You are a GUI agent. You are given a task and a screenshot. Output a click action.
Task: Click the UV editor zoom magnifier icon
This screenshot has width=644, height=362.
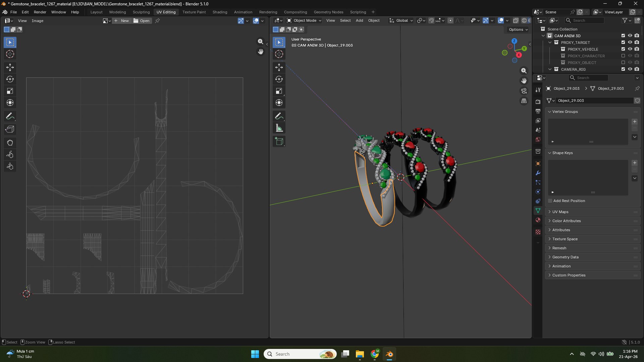261,42
